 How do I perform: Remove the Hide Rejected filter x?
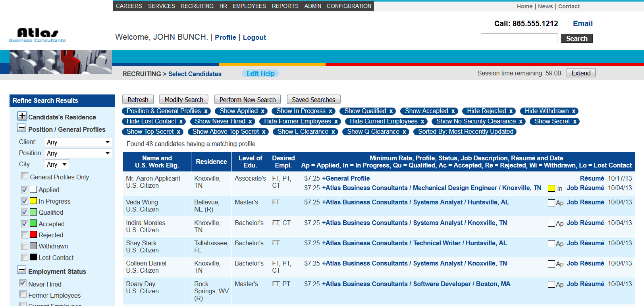(511, 111)
